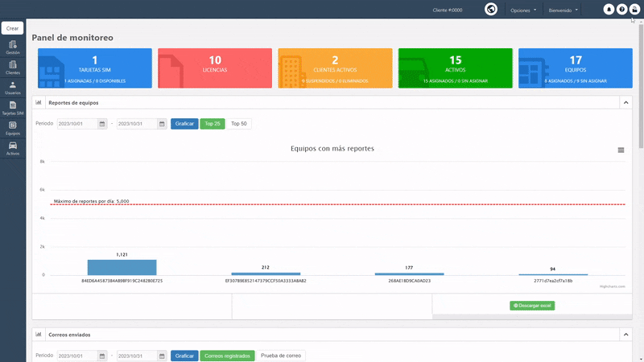
Task: Open the Activos green summary card
Action: [x=455, y=68]
